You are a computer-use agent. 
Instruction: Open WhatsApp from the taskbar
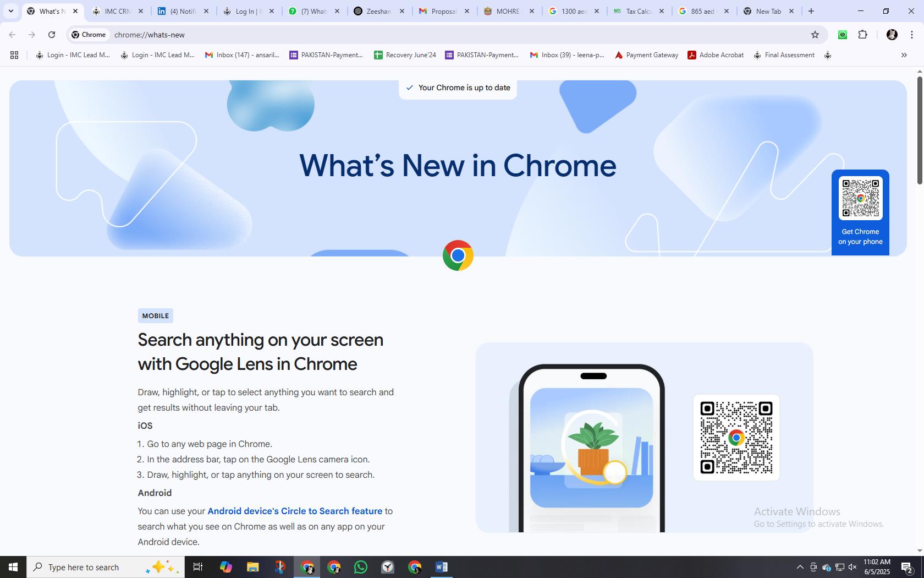(361, 567)
